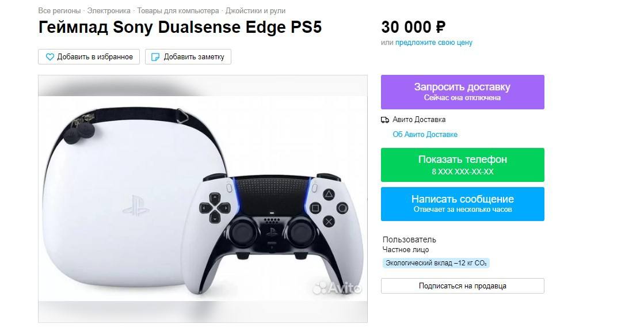
Task: Click the Авито Доставка truck icon
Action: click(385, 120)
